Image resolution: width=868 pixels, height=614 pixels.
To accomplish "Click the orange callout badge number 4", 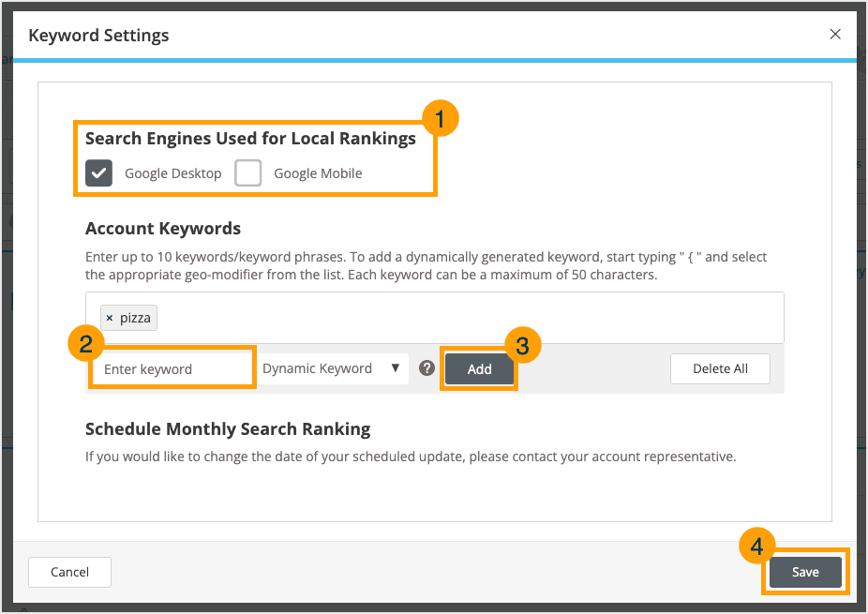I will (756, 547).
